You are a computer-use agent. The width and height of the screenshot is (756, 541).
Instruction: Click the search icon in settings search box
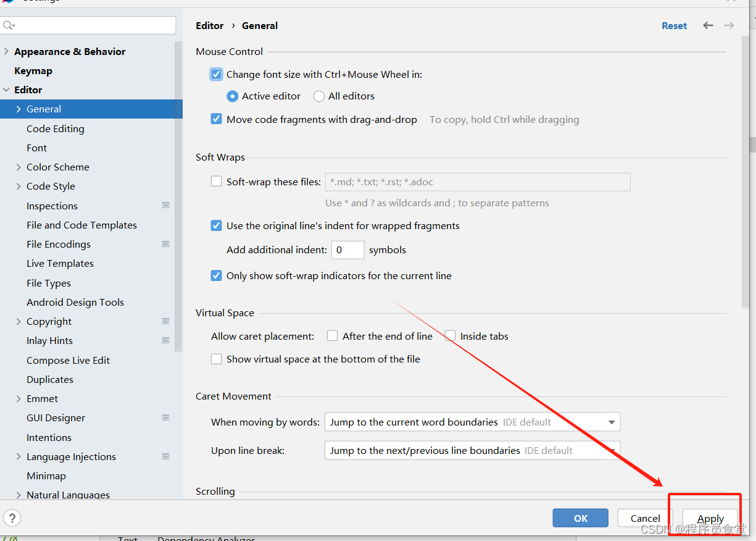[x=8, y=25]
